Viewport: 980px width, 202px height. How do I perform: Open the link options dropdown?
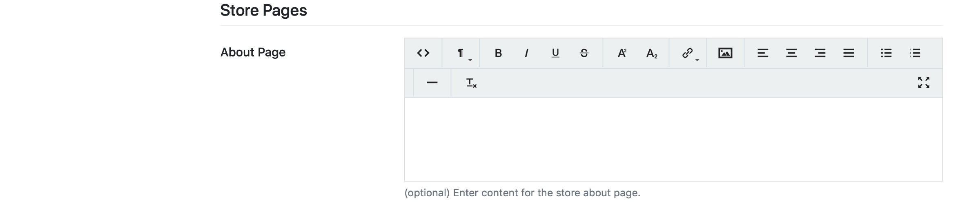(x=689, y=53)
